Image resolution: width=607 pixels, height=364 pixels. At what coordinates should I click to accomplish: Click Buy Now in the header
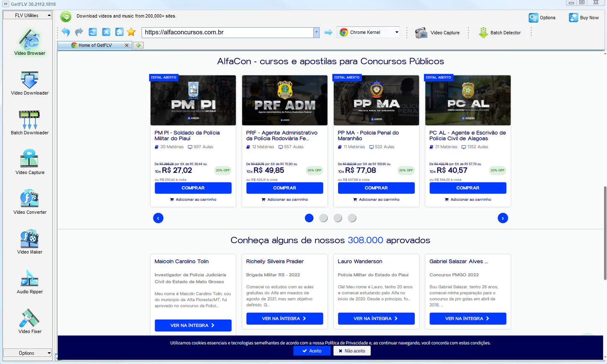(x=584, y=18)
